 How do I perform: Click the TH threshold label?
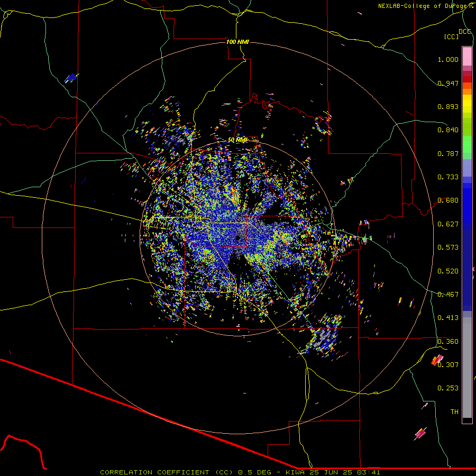point(454,412)
